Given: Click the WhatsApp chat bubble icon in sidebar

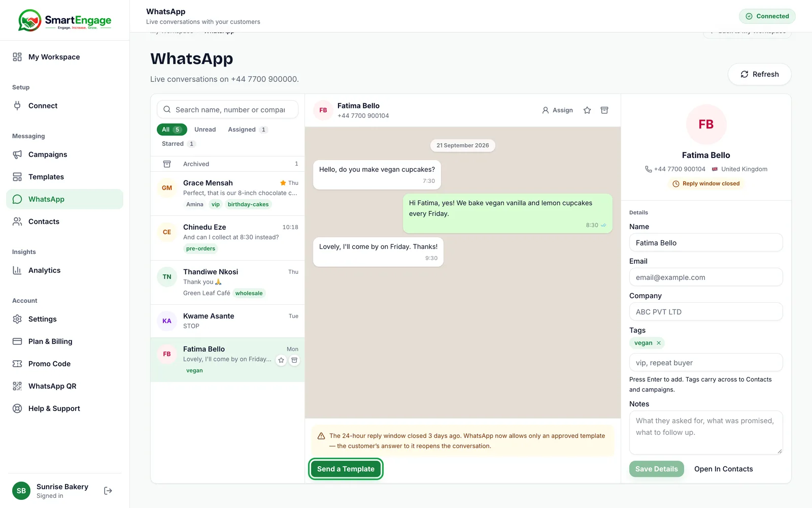Looking at the screenshot, I should click(17, 199).
